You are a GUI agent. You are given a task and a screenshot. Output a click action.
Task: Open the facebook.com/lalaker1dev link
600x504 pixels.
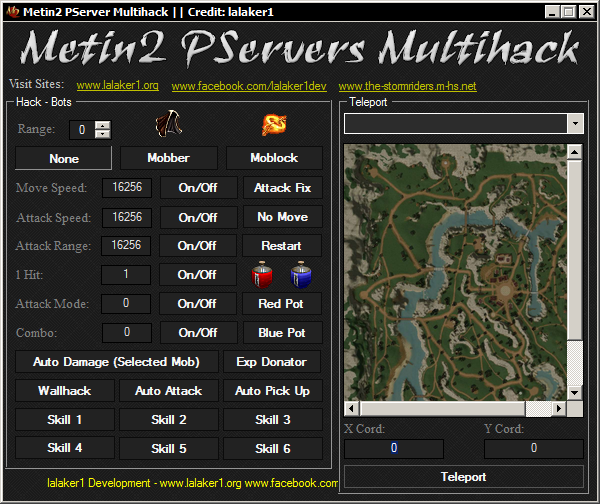coord(249,86)
